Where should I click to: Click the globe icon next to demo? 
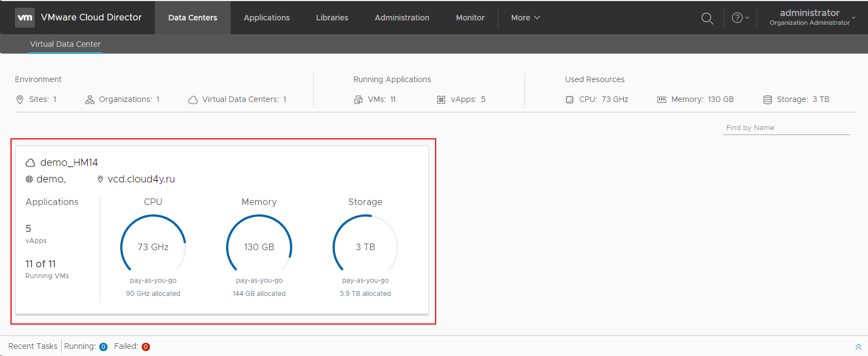click(x=29, y=179)
